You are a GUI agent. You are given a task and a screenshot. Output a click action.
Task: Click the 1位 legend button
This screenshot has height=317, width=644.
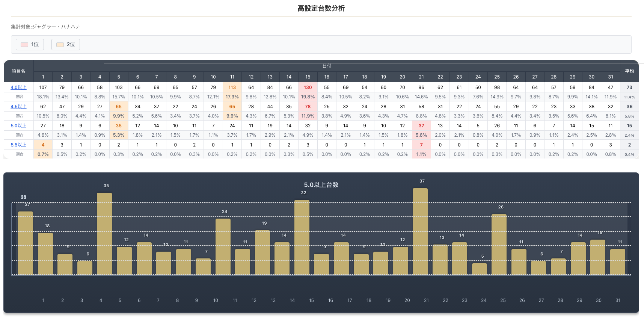click(x=30, y=44)
